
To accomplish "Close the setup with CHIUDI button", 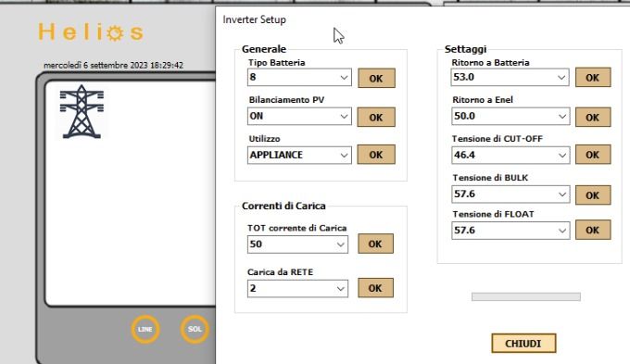I will [x=523, y=344].
